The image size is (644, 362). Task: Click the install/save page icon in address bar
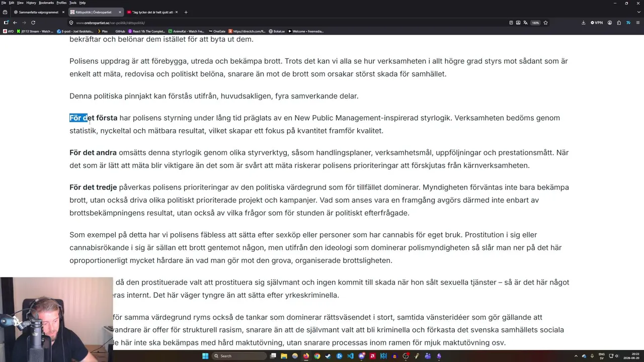click(518, 23)
